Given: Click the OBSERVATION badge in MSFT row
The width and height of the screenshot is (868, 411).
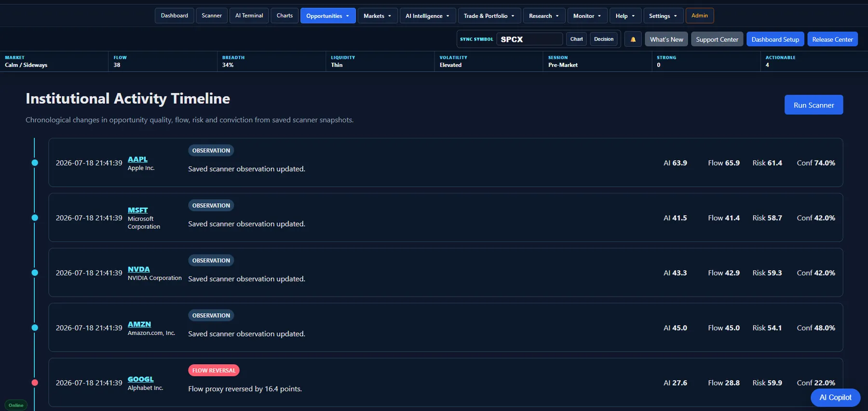Looking at the screenshot, I should [211, 205].
